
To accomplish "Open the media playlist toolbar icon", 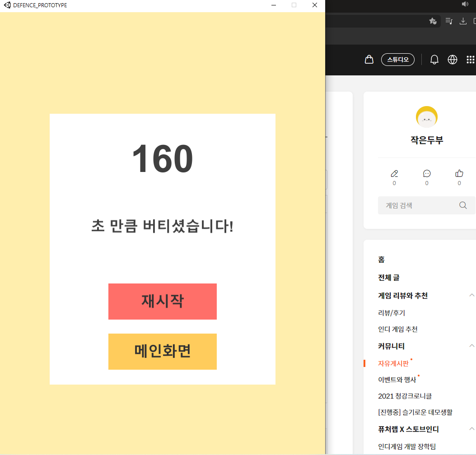I will coord(449,21).
